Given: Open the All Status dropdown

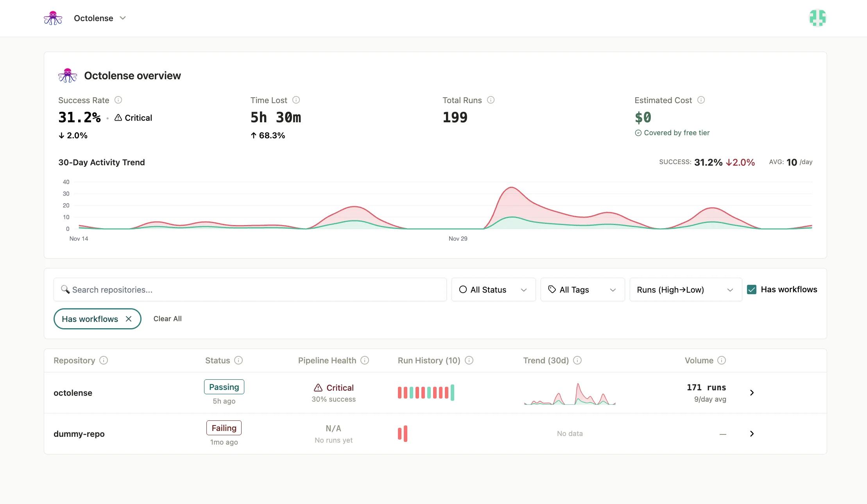Looking at the screenshot, I should pos(493,290).
